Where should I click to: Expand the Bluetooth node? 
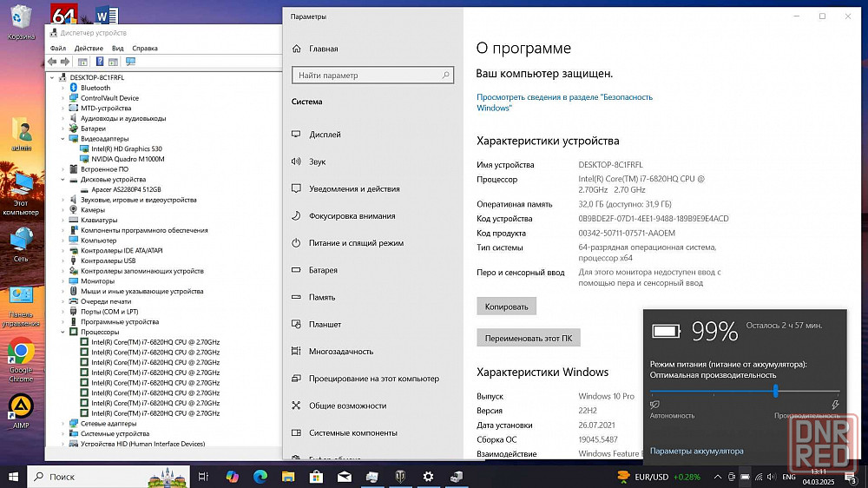point(63,88)
